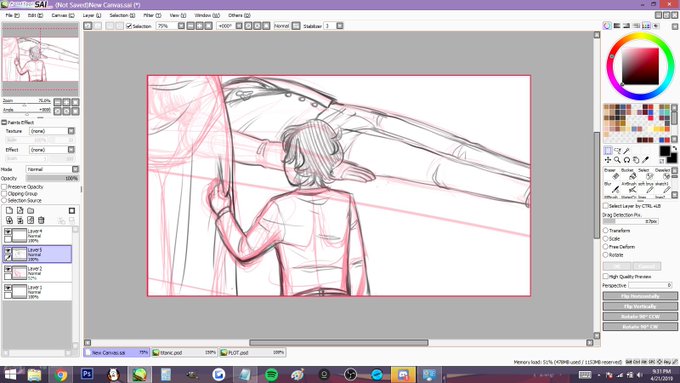Choose the Deselect pen tool
Image resolution: width=680 pixels, height=383 pixels.
(662, 173)
